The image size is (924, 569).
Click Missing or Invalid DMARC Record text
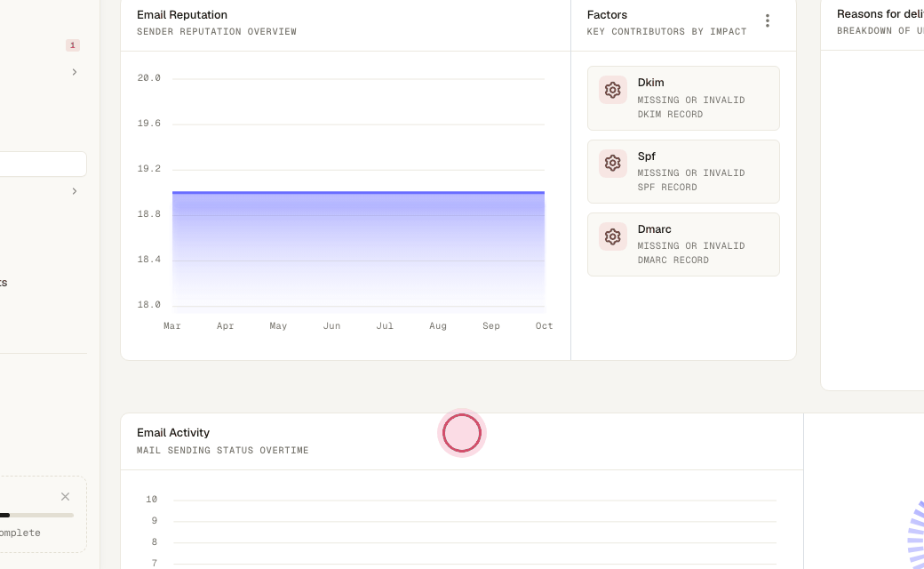point(691,253)
